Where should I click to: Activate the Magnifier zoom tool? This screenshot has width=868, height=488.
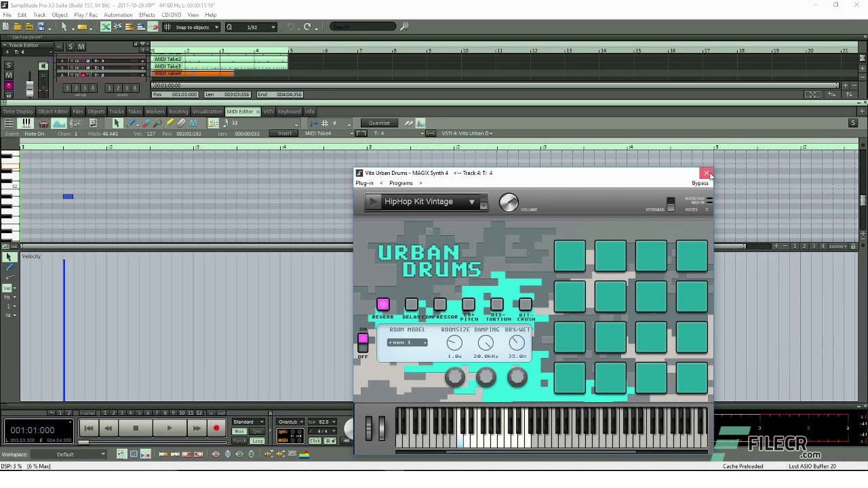(158, 123)
